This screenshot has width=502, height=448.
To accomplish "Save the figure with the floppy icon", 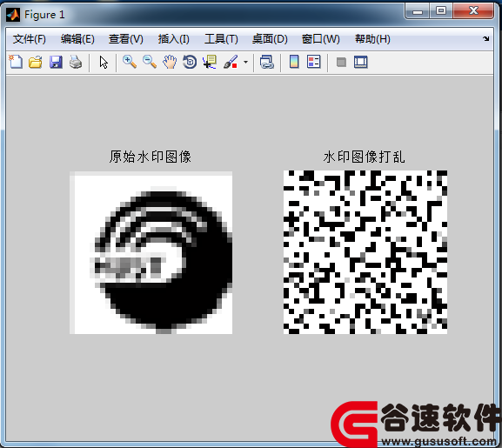I will point(56,62).
